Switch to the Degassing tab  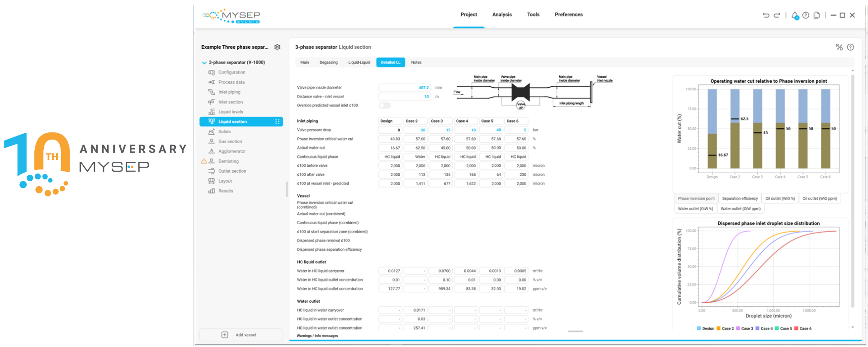329,62
